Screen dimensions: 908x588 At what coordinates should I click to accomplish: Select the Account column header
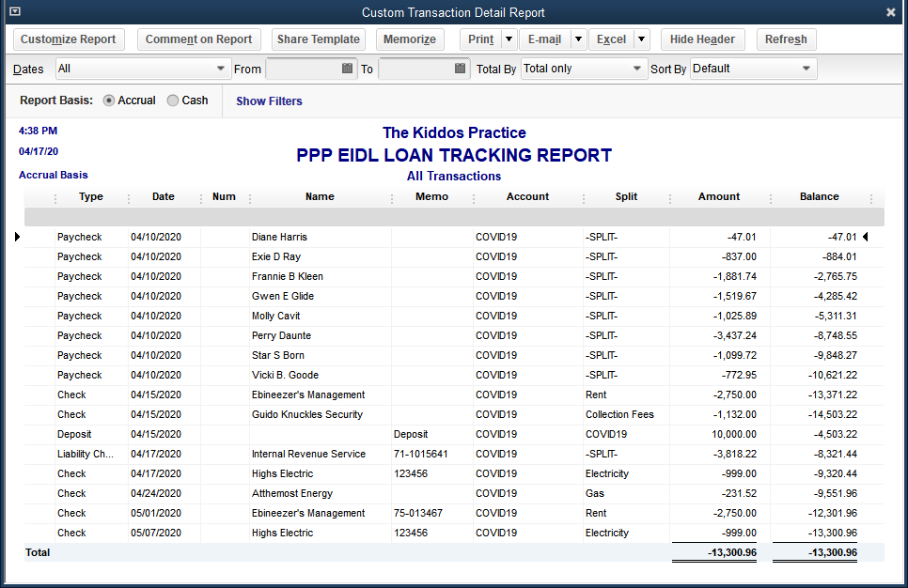[x=527, y=196]
